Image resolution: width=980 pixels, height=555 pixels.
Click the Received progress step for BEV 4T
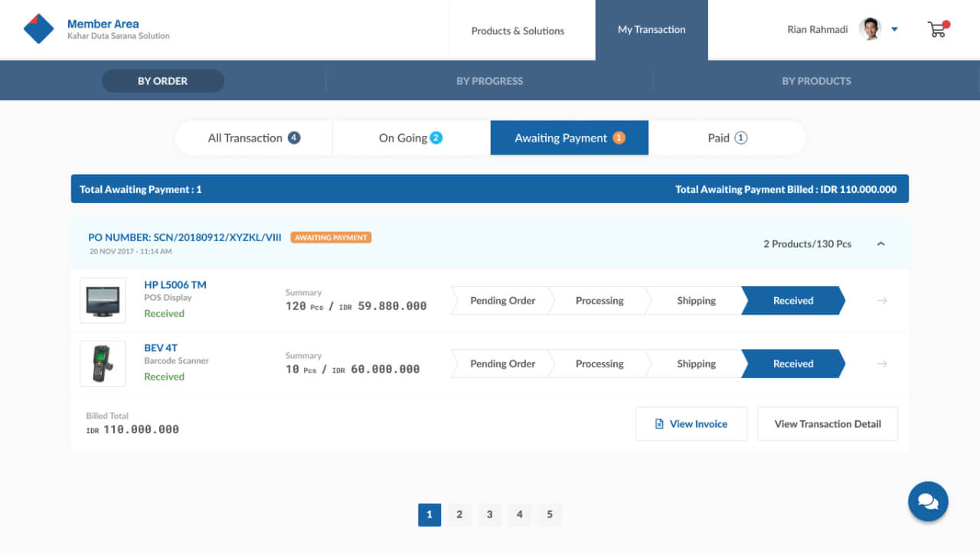pos(792,364)
